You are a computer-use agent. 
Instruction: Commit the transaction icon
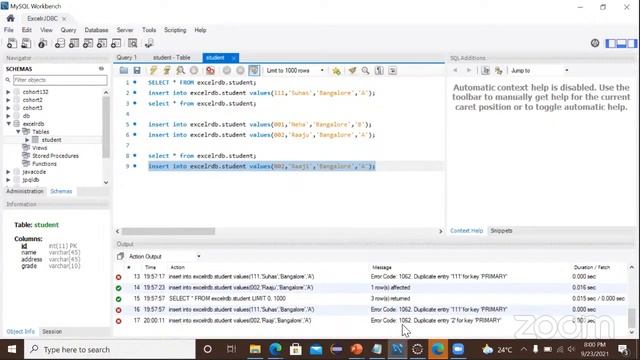point(227,71)
